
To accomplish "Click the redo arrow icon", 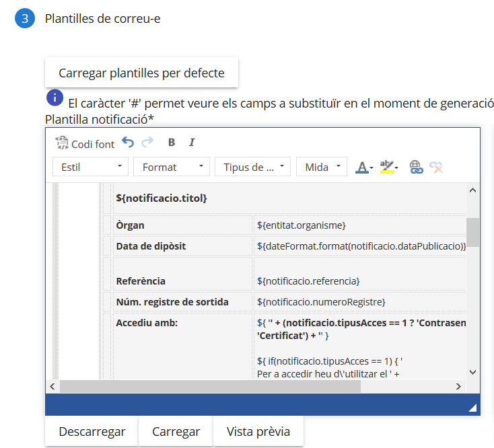I will click(x=147, y=143).
